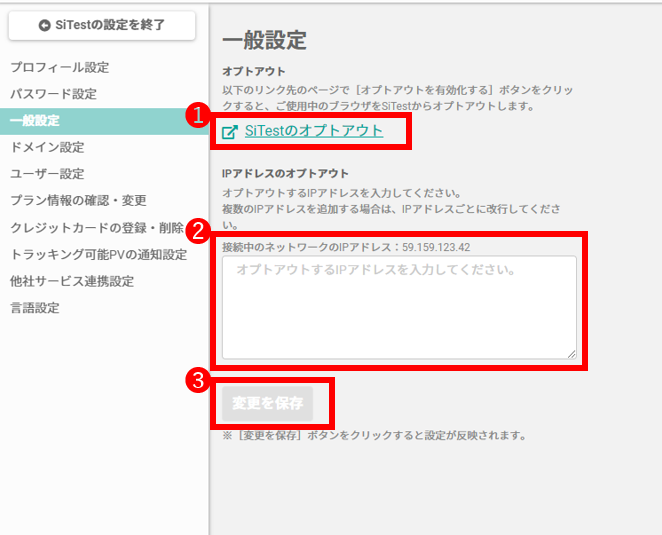Open トラッキング可能PVの通知設定 in the sidebar
This screenshot has width=662, height=535.
tap(99, 254)
